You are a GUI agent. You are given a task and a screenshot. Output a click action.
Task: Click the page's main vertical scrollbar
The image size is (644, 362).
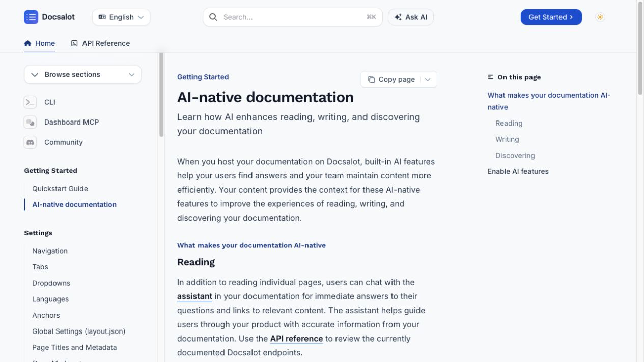[640, 48]
